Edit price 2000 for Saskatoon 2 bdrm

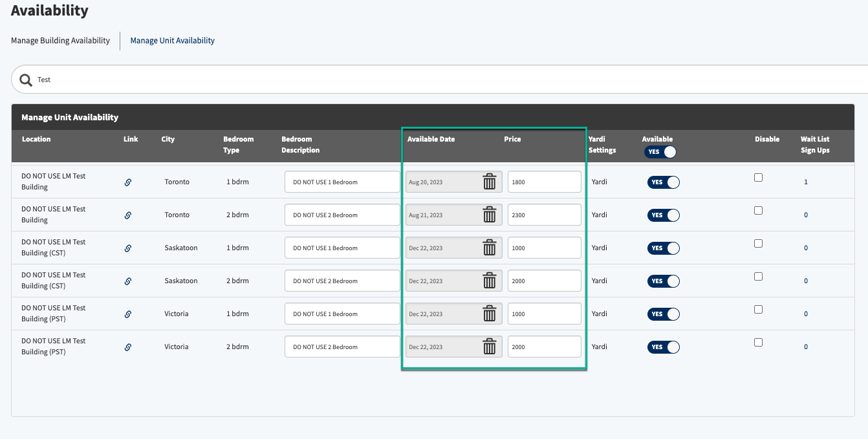(545, 281)
